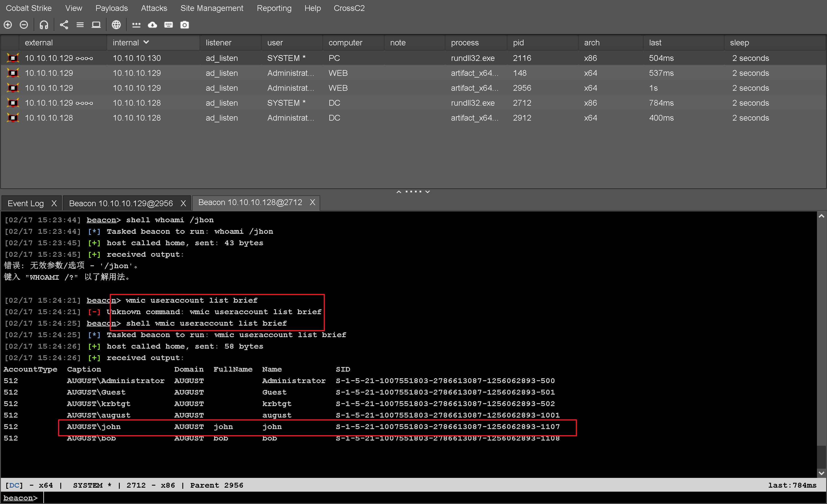
Task: Switch to Event Log tab
Action: tap(26, 203)
